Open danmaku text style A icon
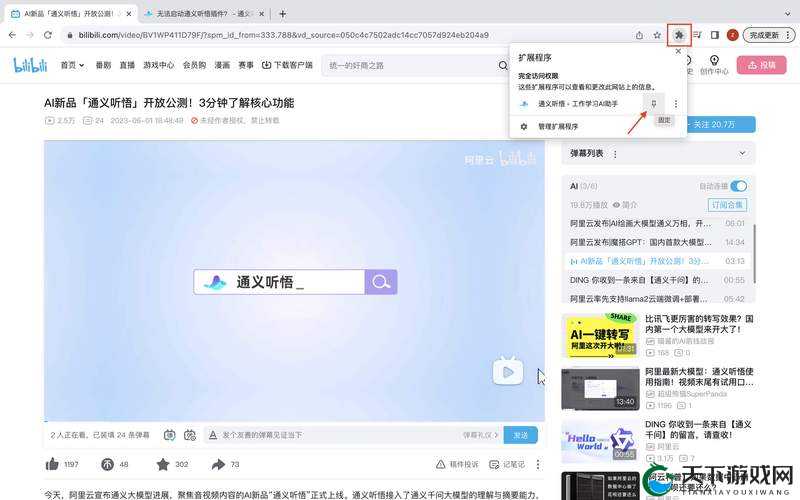The height and width of the screenshot is (500, 800). coord(213,435)
